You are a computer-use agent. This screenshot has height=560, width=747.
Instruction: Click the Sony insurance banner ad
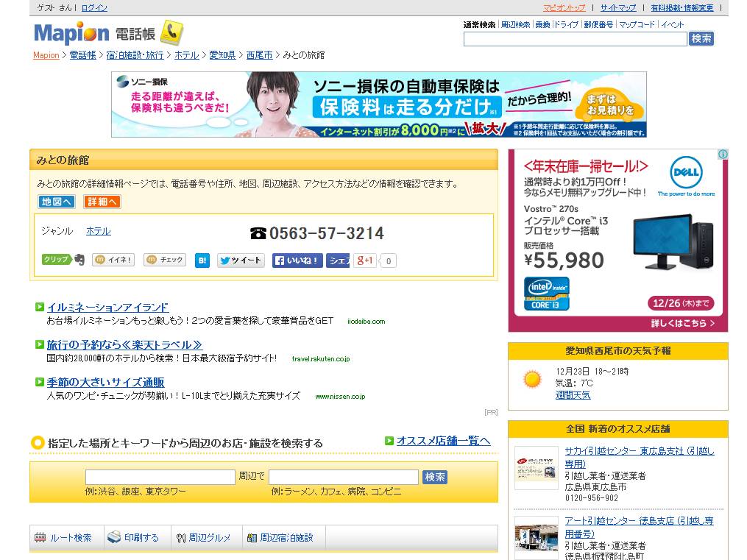(x=379, y=104)
